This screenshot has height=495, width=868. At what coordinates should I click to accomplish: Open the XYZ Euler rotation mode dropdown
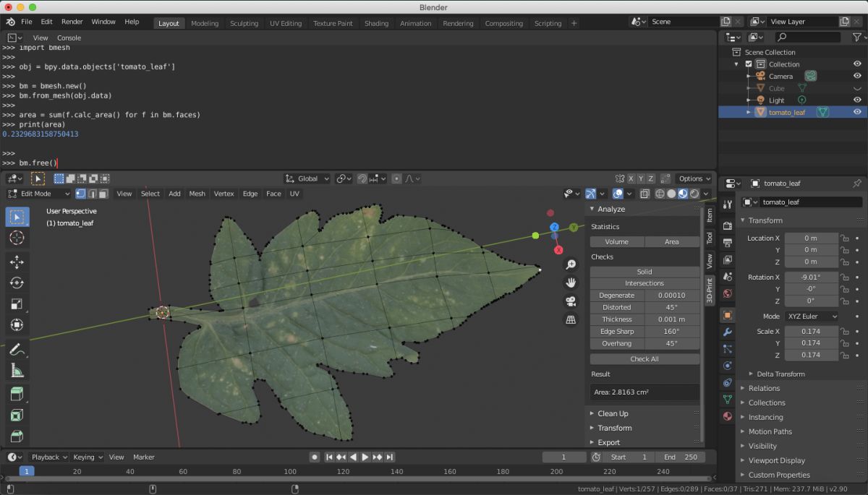[811, 317]
